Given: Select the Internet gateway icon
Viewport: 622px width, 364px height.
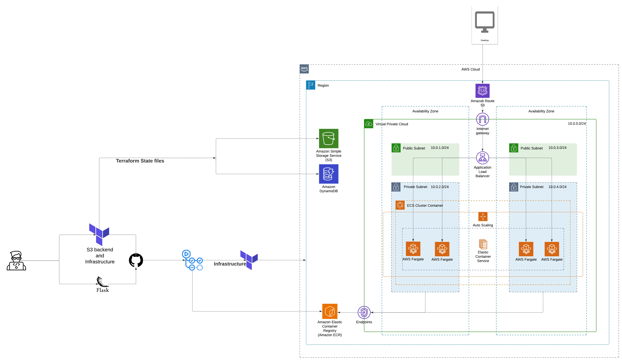Looking at the screenshot, I should tap(482, 119).
